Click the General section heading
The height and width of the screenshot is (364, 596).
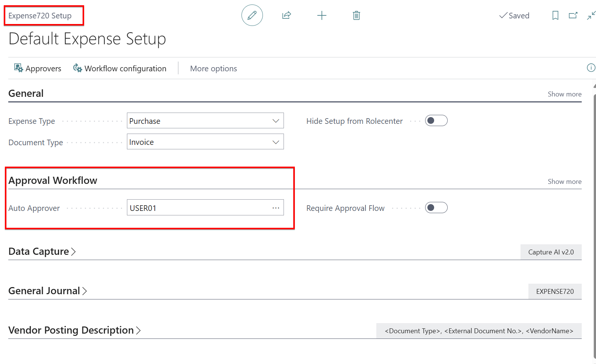(26, 93)
